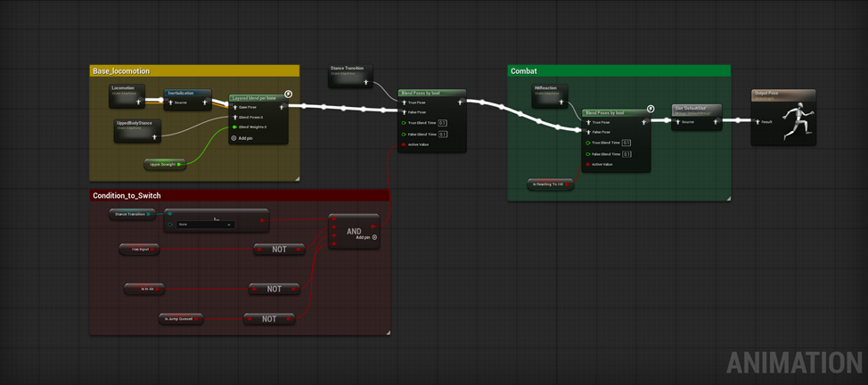Click the HitReaction output pose pin

pyautogui.click(x=561, y=102)
